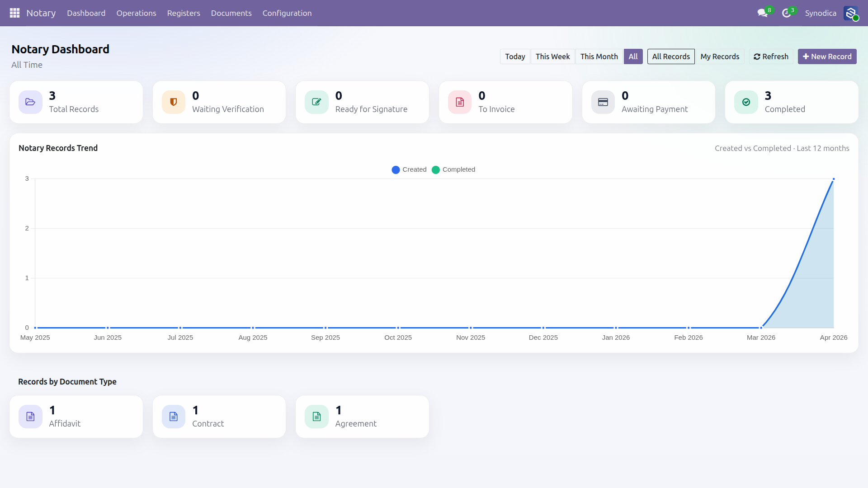The image size is (868, 488).
Task: Open the apps grid menu icon
Action: [14, 13]
